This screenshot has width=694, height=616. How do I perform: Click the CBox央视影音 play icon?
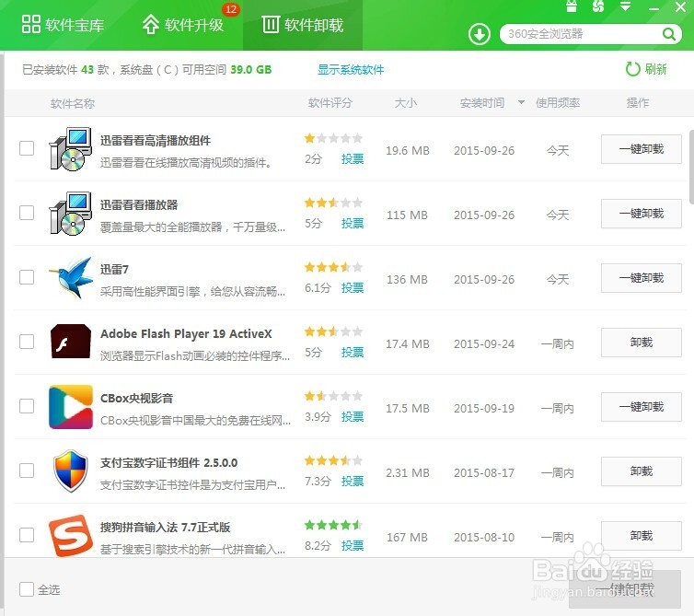click(71, 407)
